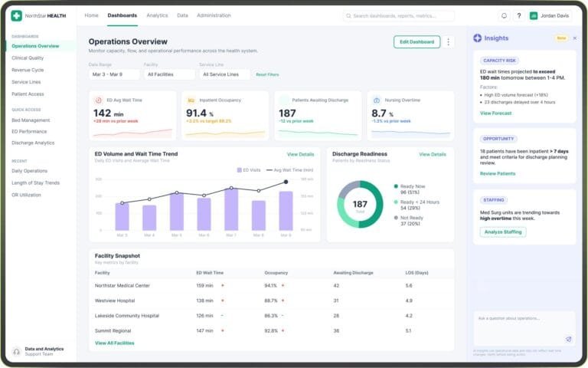The width and height of the screenshot is (588, 368).
Task: Click the send icon in Insights chat
Action: [x=568, y=339]
